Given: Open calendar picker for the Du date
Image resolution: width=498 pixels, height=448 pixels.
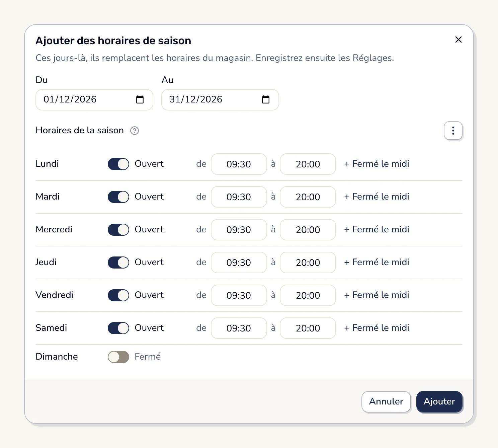Looking at the screenshot, I should tap(140, 99).
